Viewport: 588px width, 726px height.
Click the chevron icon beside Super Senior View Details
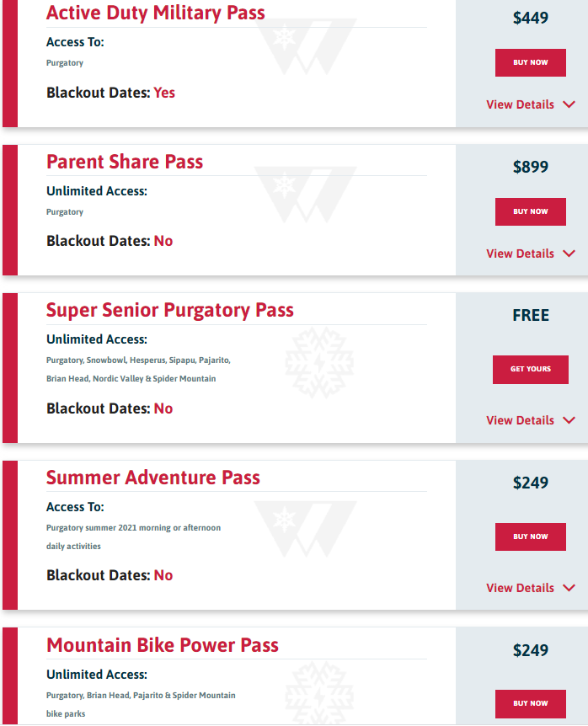569,420
